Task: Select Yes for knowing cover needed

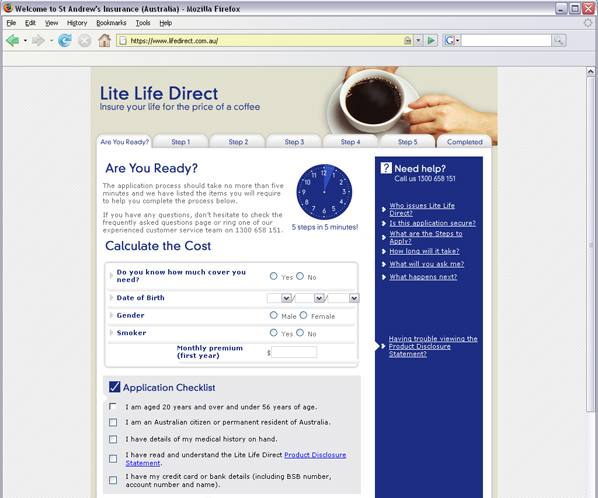Action: point(273,276)
